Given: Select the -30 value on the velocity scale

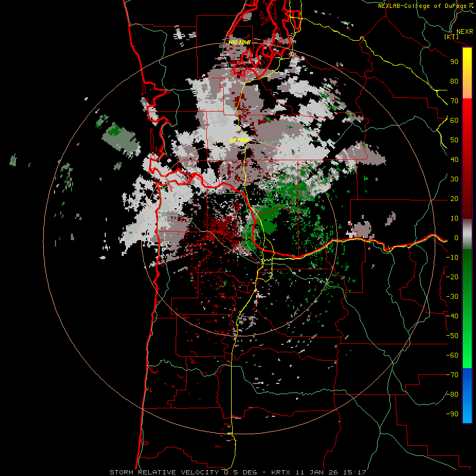Looking at the screenshot, I should tap(452, 297).
